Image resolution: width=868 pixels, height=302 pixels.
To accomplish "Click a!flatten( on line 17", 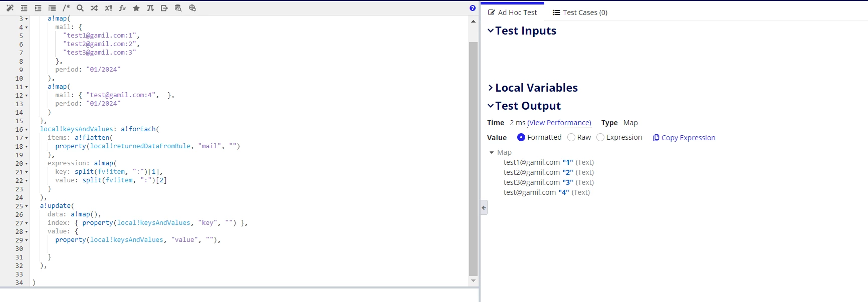I will click(94, 138).
